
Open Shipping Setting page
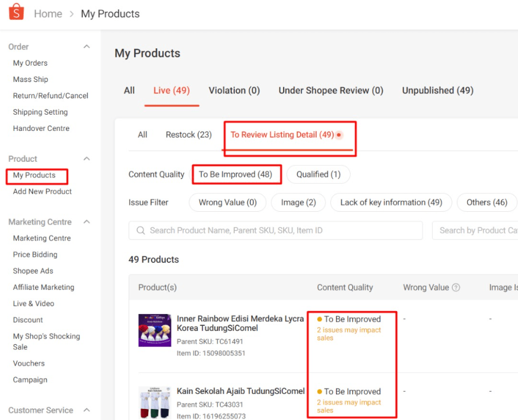point(40,112)
